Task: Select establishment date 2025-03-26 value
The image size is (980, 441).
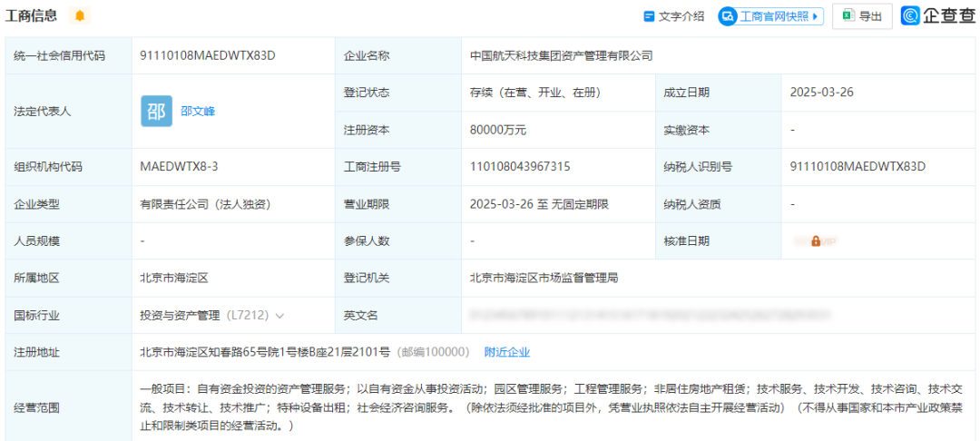Action: click(x=822, y=93)
